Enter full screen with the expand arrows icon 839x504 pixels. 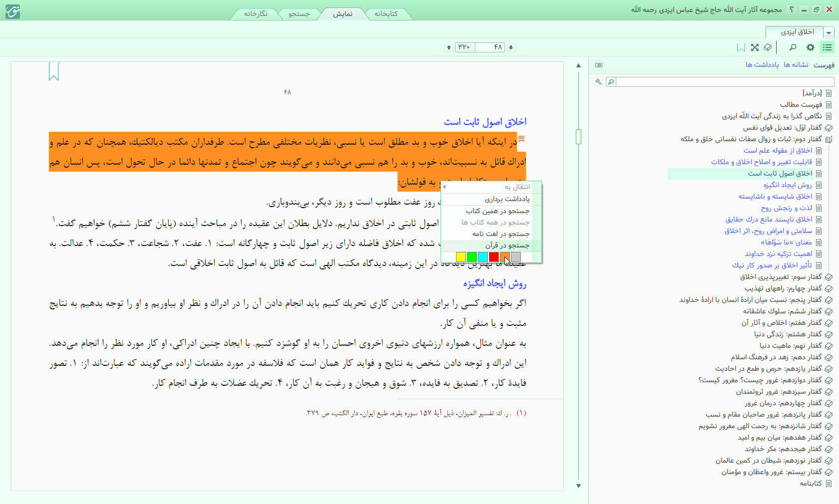pos(755,47)
